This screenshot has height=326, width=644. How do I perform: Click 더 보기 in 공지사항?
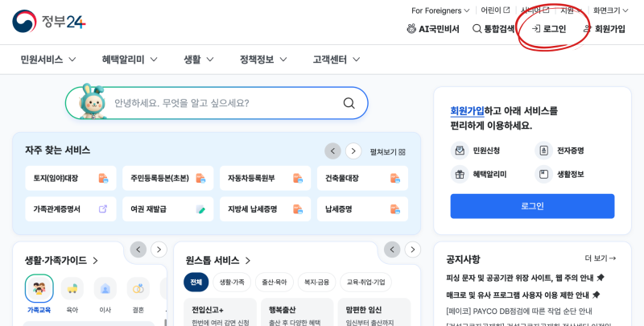[x=600, y=258]
